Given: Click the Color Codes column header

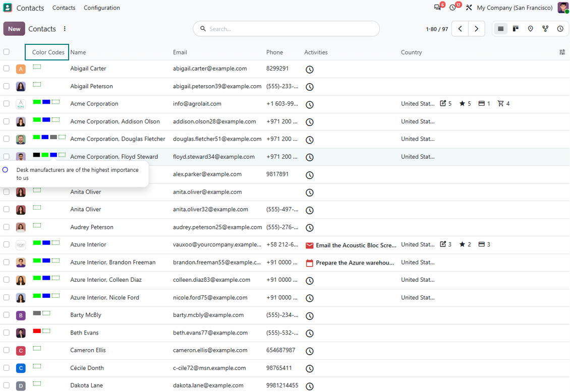Looking at the screenshot, I should 48,52.
